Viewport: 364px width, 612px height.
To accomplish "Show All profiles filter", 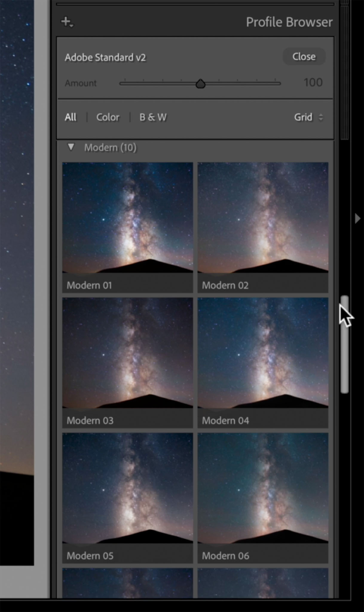I will [x=71, y=117].
